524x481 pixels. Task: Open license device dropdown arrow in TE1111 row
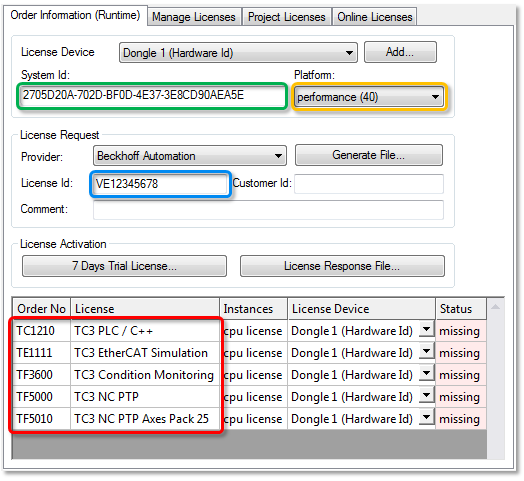tap(426, 351)
